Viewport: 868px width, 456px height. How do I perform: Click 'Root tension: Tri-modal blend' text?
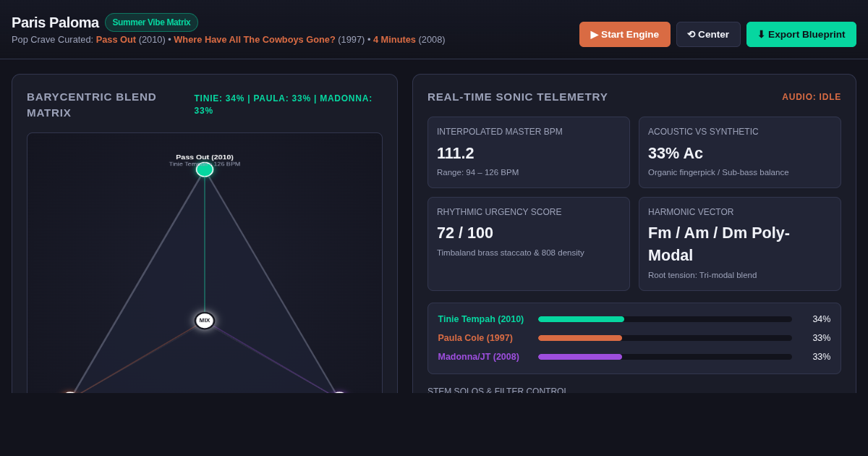[702, 275]
